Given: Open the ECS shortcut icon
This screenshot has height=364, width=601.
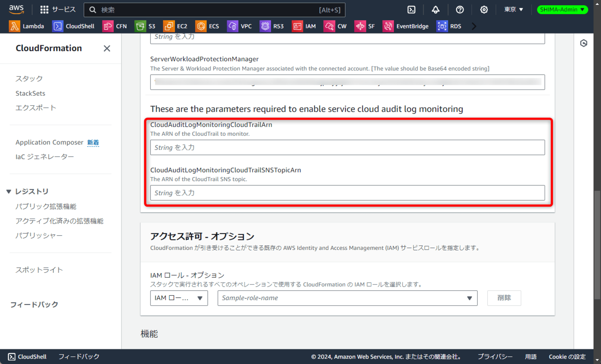Looking at the screenshot, I should [201, 26].
